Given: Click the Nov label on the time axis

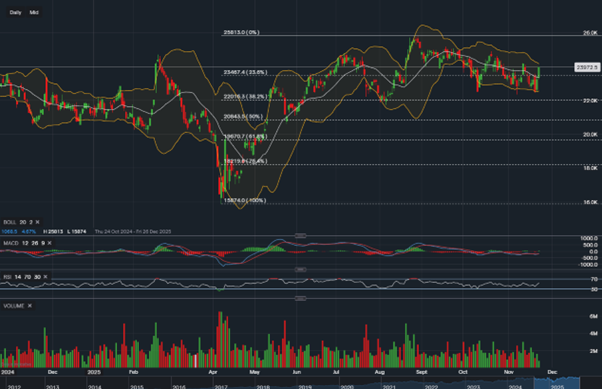Looking at the screenshot, I should [x=509, y=372].
